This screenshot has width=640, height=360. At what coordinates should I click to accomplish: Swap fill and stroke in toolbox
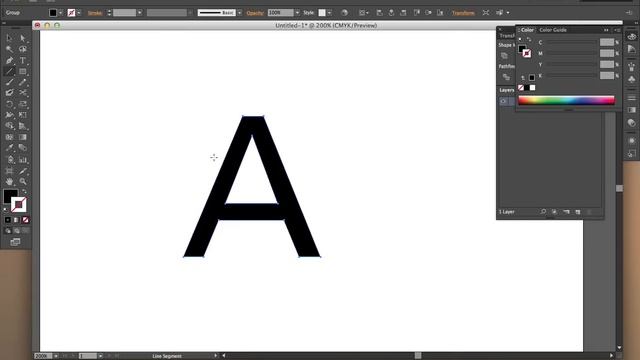[x=24, y=191]
